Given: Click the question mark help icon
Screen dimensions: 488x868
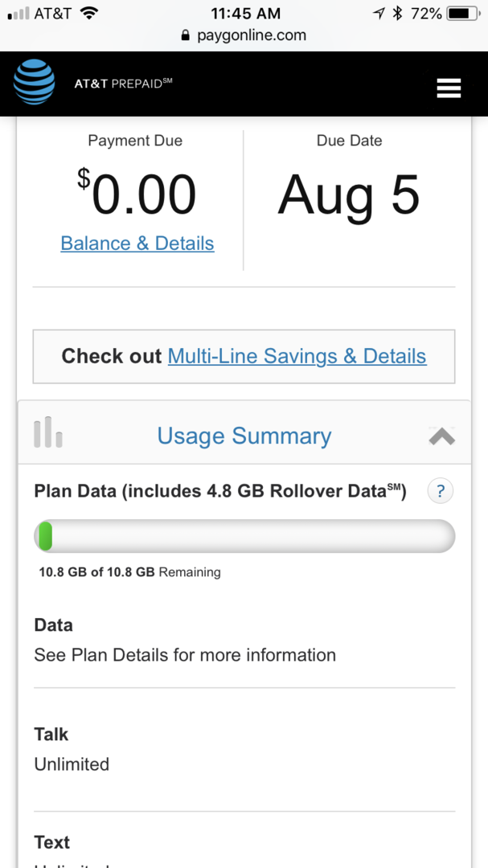Looking at the screenshot, I should click(440, 491).
